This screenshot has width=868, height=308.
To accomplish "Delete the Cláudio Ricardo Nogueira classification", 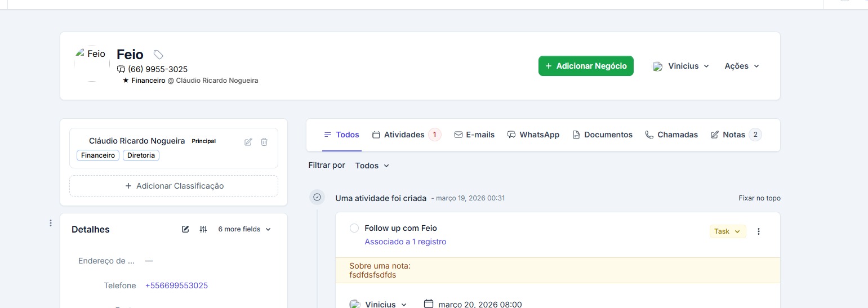I will [264, 142].
